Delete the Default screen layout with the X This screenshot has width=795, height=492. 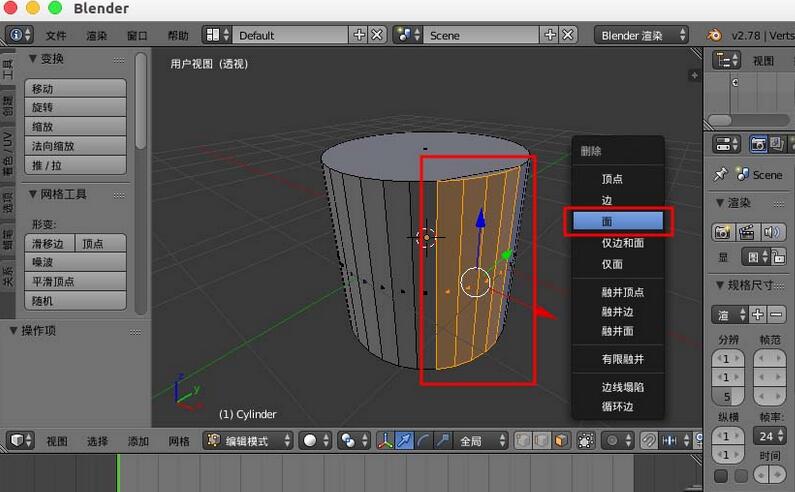pos(377,35)
